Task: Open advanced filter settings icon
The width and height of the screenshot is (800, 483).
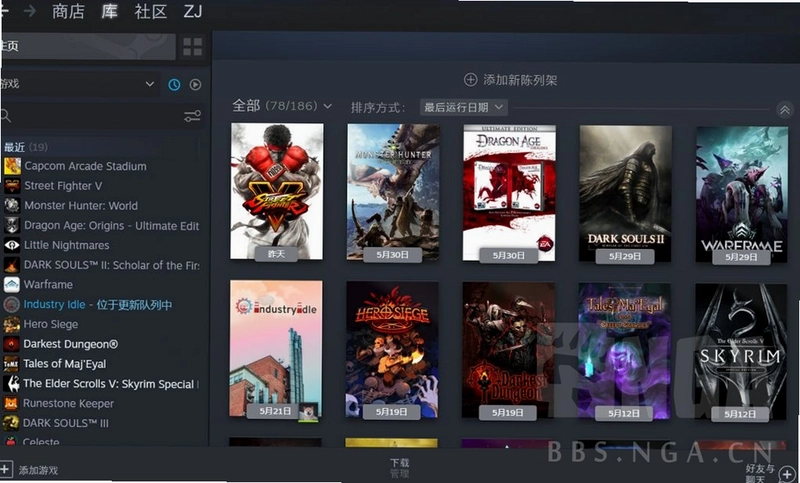Action: pyautogui.click(x=192, y=116)
